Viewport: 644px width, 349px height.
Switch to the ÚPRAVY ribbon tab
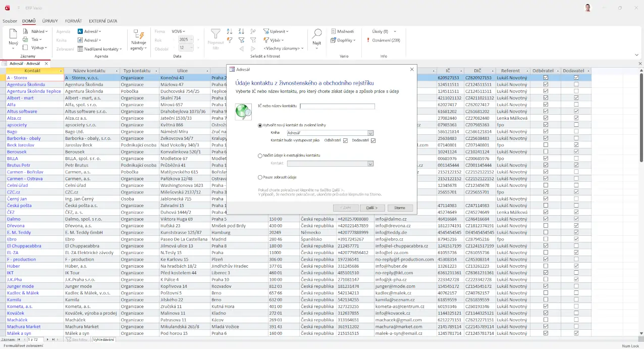[49, 21]
